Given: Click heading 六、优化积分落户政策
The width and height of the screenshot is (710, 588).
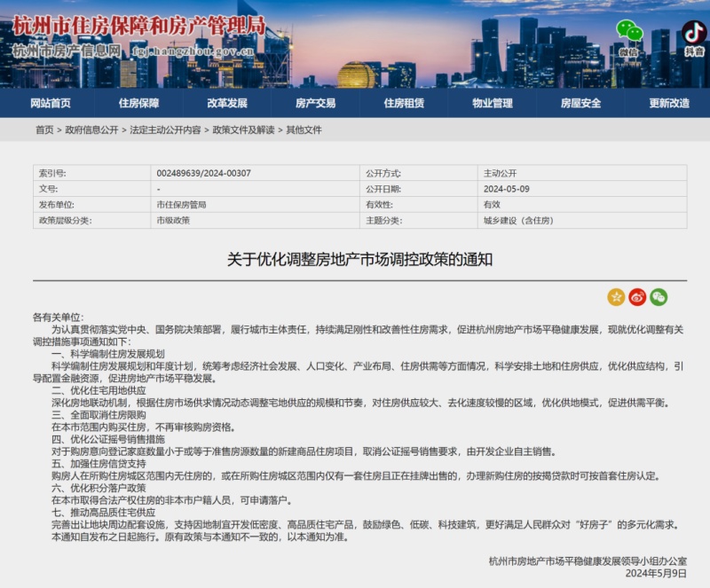Looking at the screenshot, I should 99,488.
